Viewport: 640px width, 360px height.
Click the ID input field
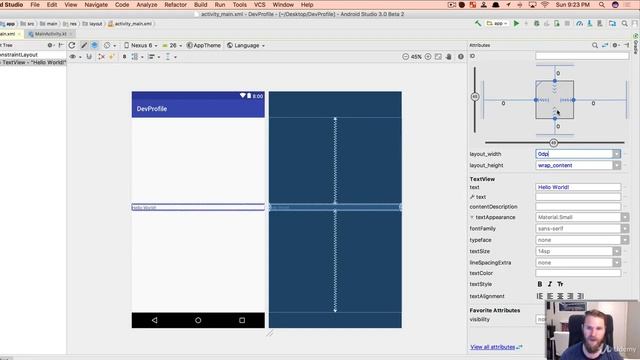point(582,56)
